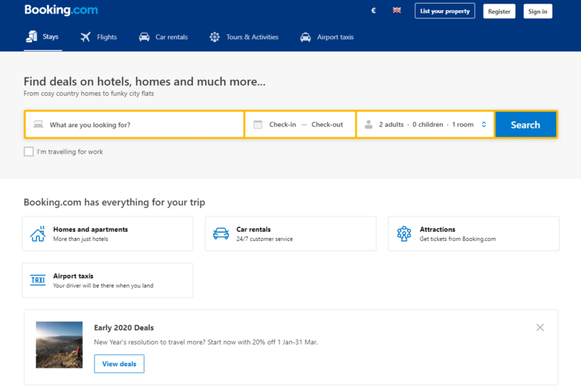Click the Airport taxis icon in the navigation bar
The image size is (581, 392).
tap(305, 37)
